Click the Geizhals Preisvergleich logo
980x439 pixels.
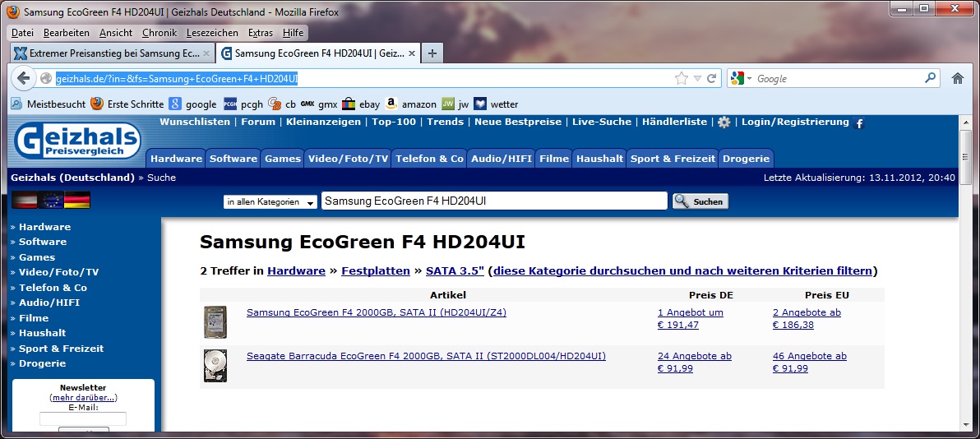tap(77, 141)
